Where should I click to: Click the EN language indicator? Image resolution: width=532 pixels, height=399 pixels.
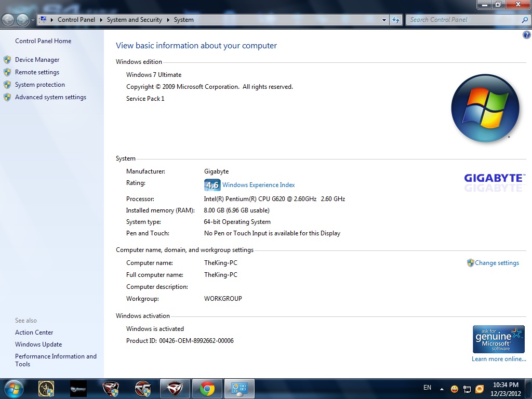427,388
